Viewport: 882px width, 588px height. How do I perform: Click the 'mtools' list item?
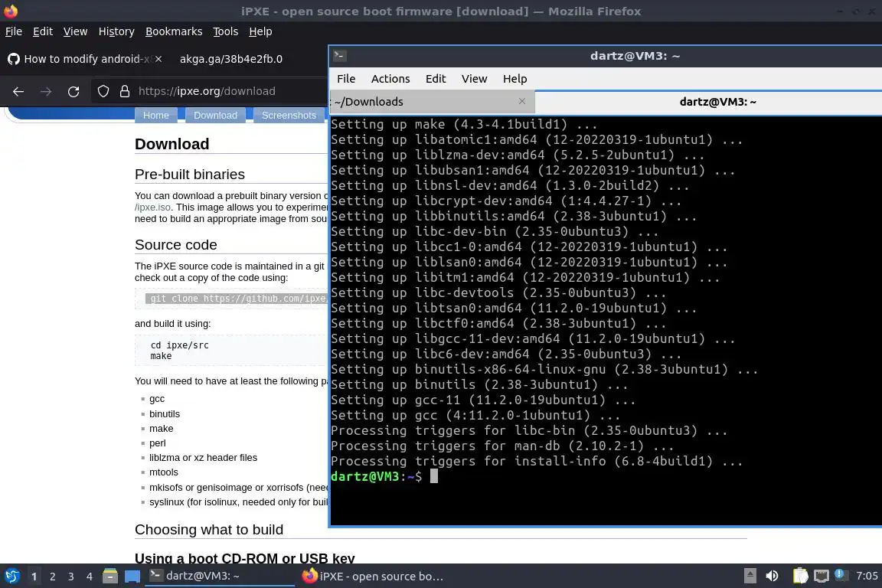[x=164, y=472]
